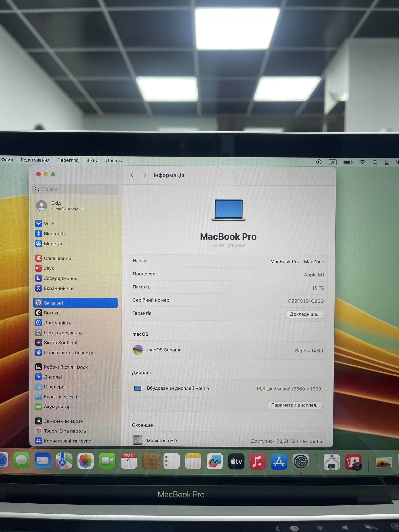Open the Редагування menu
Screen dimensions: 399x532
(x=35, y=160)
